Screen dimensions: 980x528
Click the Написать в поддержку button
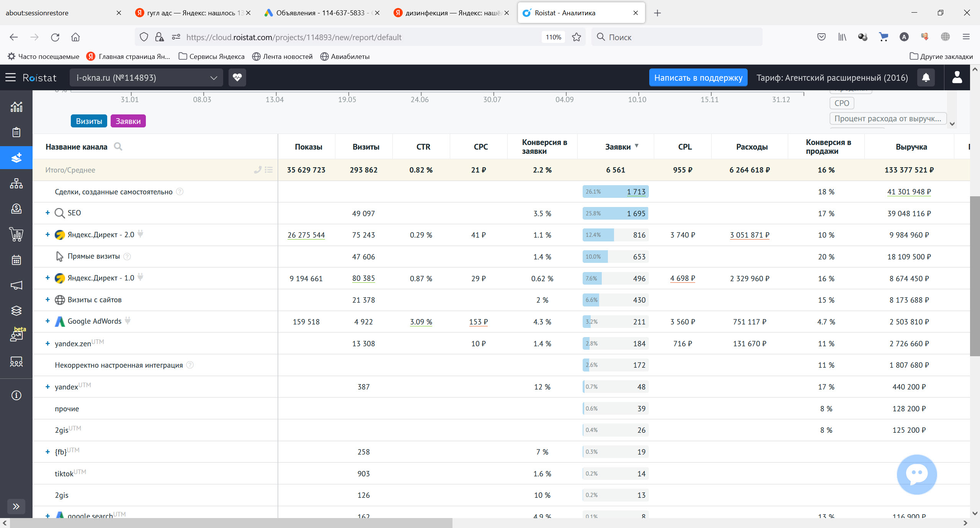(698, 78)
